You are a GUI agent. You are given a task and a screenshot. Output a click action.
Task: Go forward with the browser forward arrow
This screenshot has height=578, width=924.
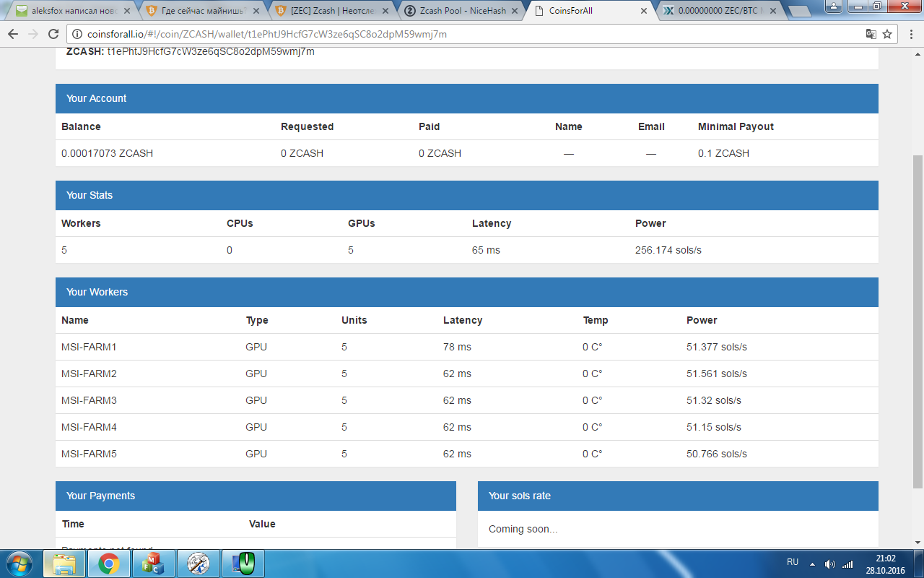tap(33, 34)
